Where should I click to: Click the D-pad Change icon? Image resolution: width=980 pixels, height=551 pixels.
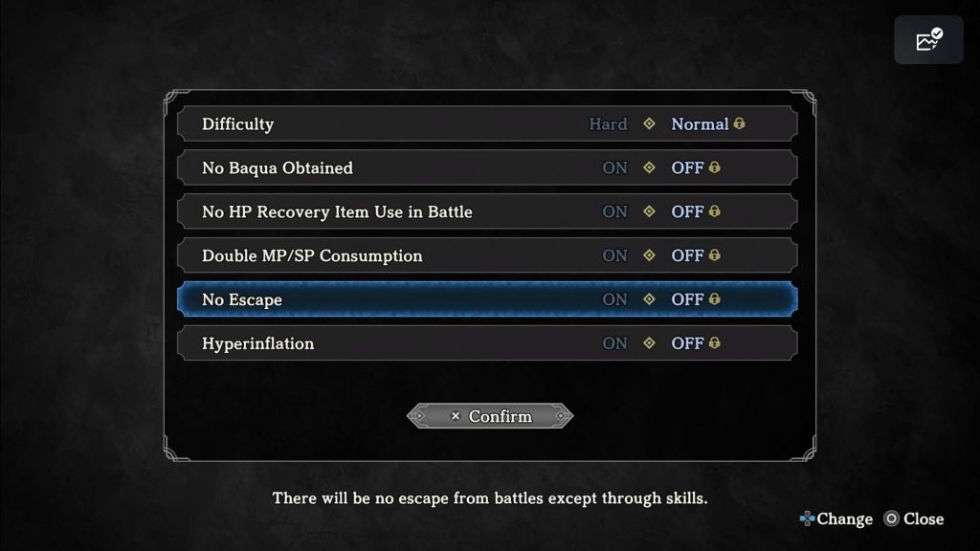[x=806, y=519]
